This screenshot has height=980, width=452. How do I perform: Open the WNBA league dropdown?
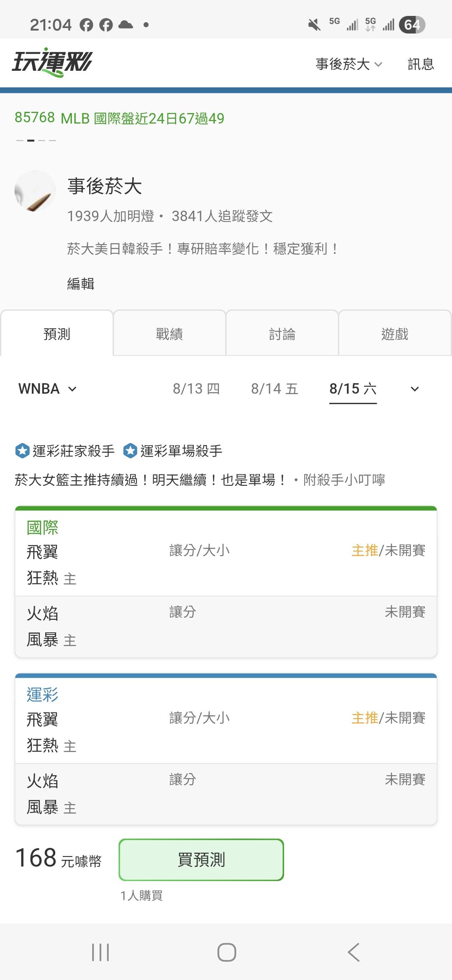[x=47, y=389]
